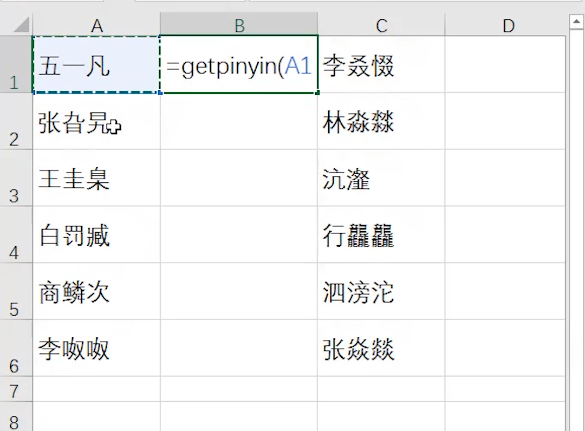Click empty cell A8
The height and width of the screenshot is (431, 585).
coord(97,416)
